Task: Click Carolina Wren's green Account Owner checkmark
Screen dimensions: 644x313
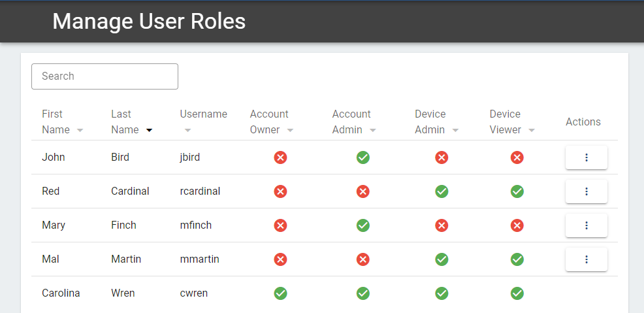Action: 280,293
